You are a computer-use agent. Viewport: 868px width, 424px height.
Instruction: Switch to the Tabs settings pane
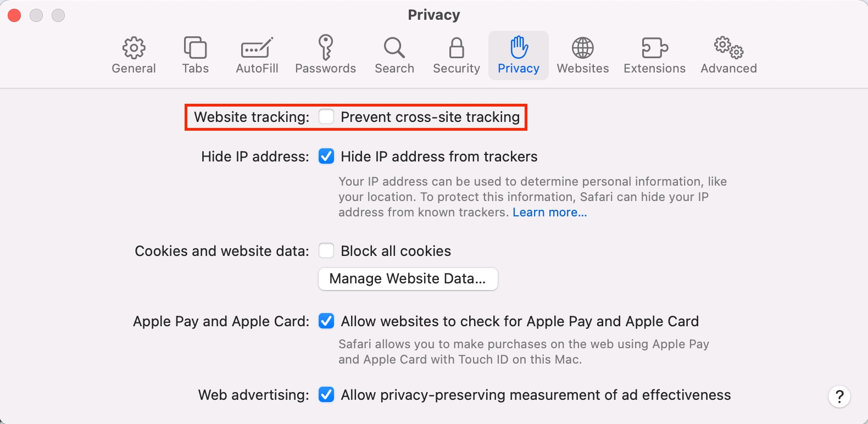tap(195, 48)
